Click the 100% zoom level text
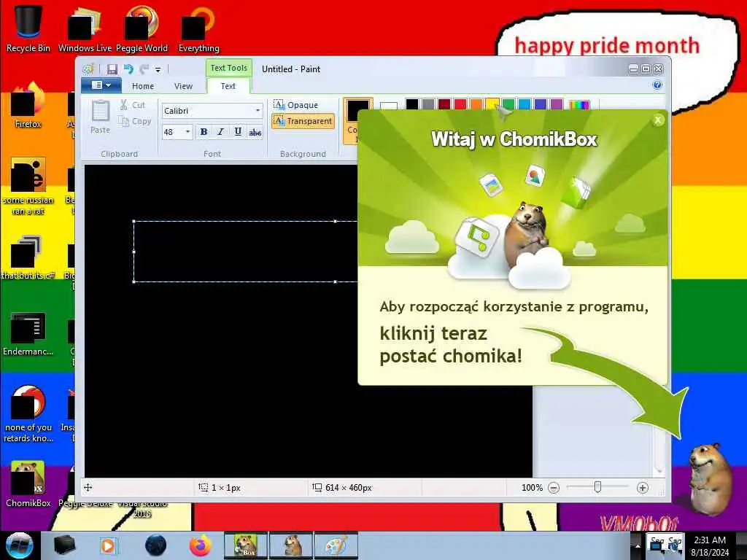 coord(532,488)
